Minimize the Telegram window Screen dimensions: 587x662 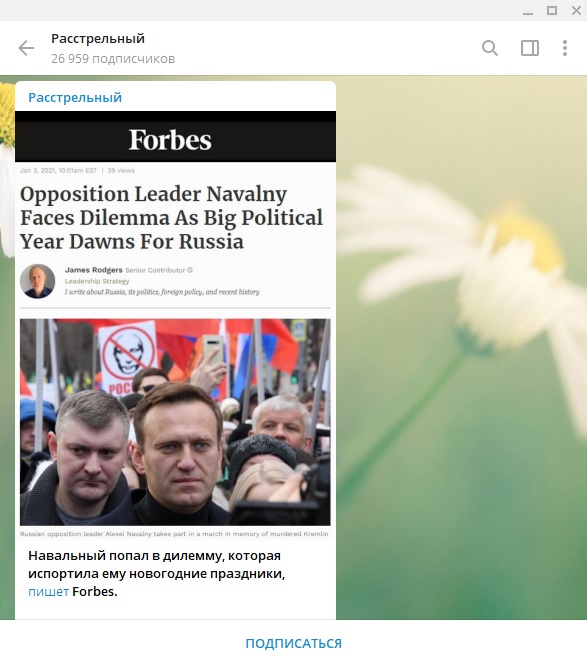click(527, 11)
